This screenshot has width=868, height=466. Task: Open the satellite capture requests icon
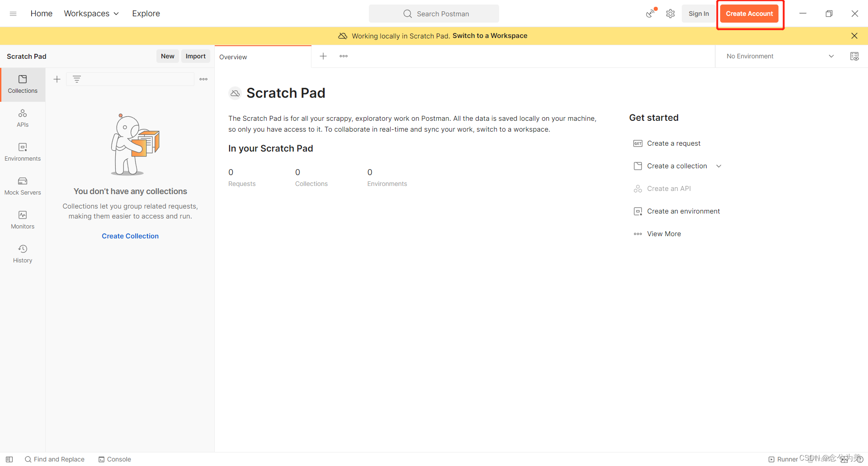[651, 14]
